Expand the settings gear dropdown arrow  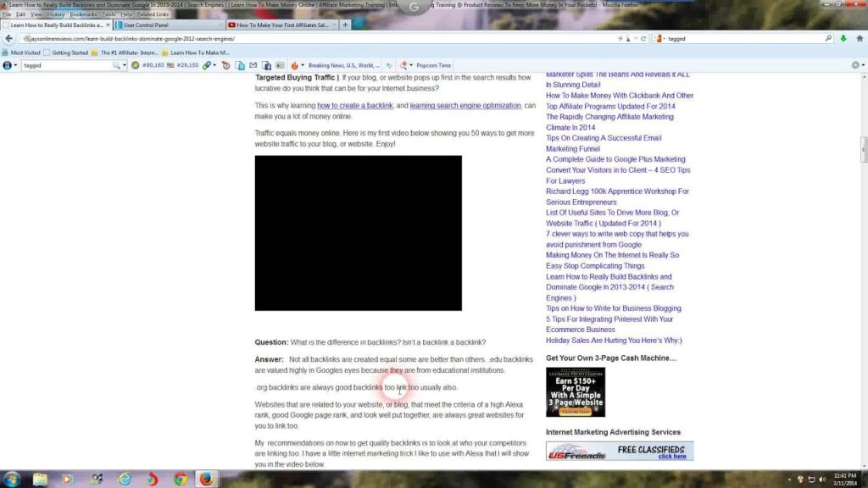pos(863,65)
